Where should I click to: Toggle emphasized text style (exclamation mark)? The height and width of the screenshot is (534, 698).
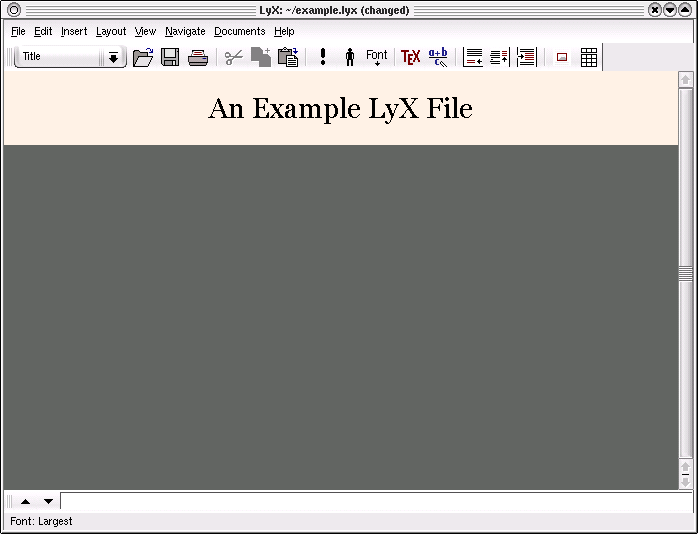click(x=323, y=58)
